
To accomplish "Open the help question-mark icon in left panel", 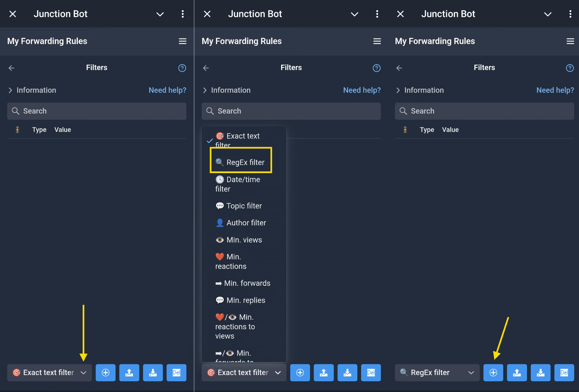I will click(182, 68).
